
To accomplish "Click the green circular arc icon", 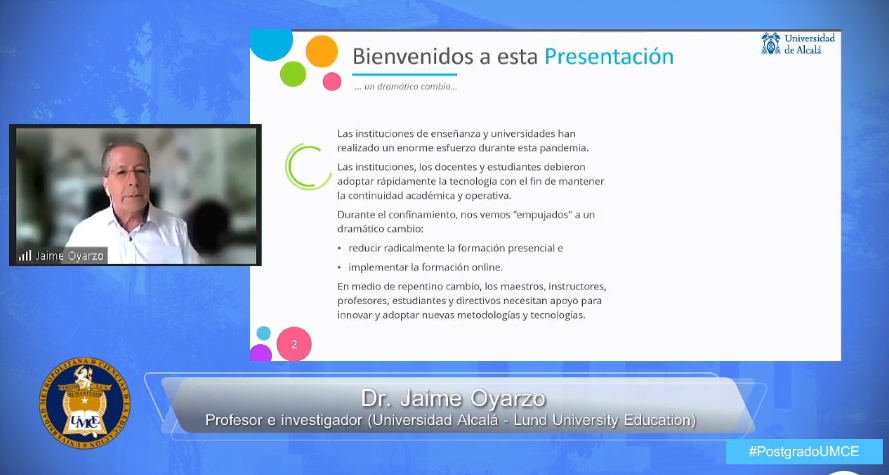I will tap(305, 167).
